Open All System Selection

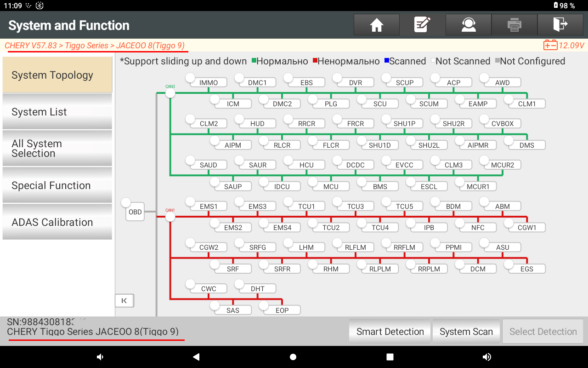[57, 149]
